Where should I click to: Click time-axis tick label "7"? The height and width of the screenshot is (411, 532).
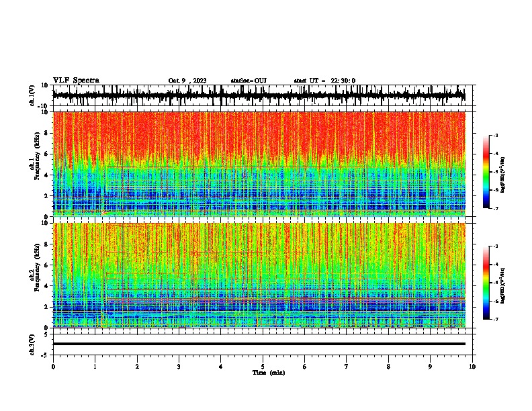(347, 367)
